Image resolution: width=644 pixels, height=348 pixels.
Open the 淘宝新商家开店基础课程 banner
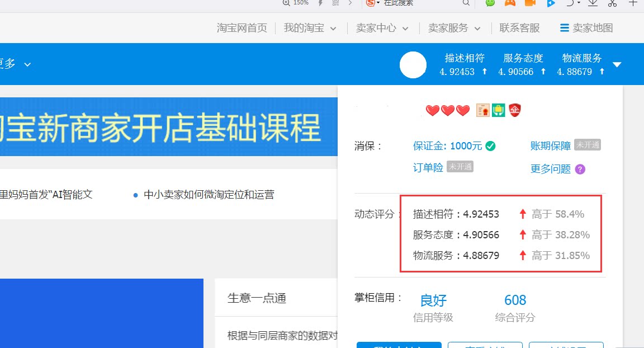coord(169,126)
